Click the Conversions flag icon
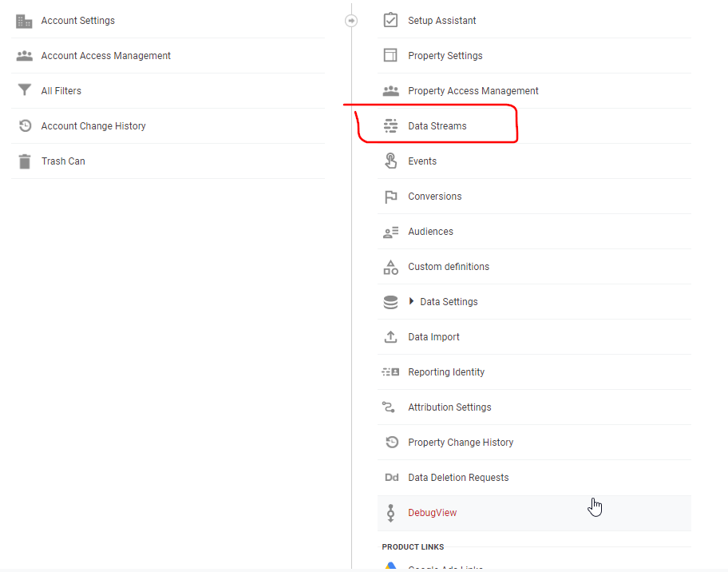 pyautogui.click(x=390, y=197)
